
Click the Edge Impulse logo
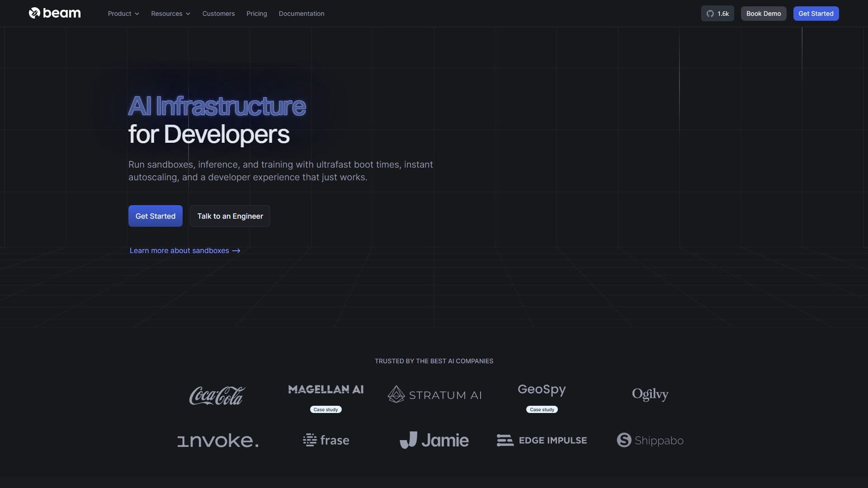tap(542, 440)
